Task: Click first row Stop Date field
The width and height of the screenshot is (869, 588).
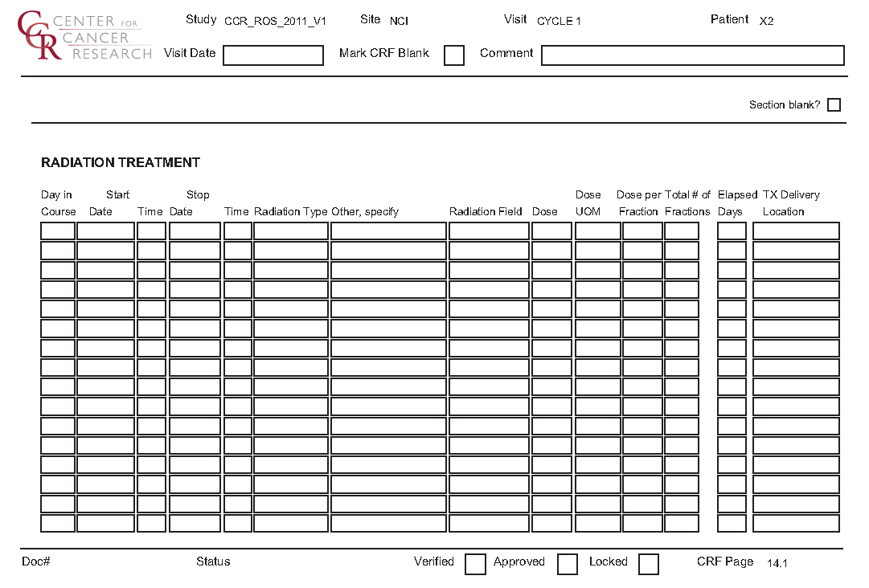Action: tap(195, 231)
